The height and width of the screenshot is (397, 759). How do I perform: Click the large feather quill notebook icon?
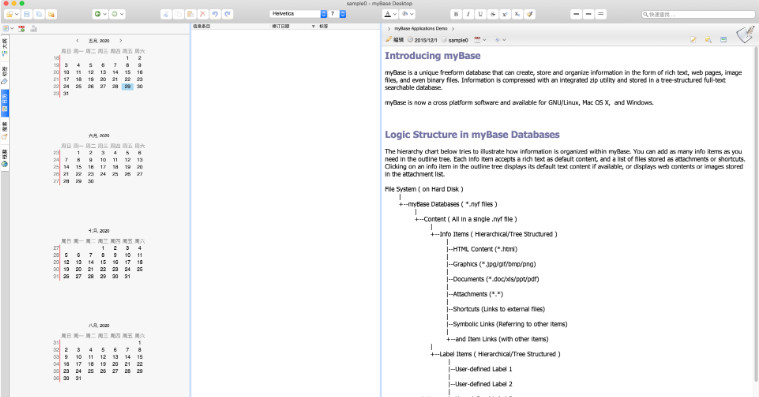point(745,34)
